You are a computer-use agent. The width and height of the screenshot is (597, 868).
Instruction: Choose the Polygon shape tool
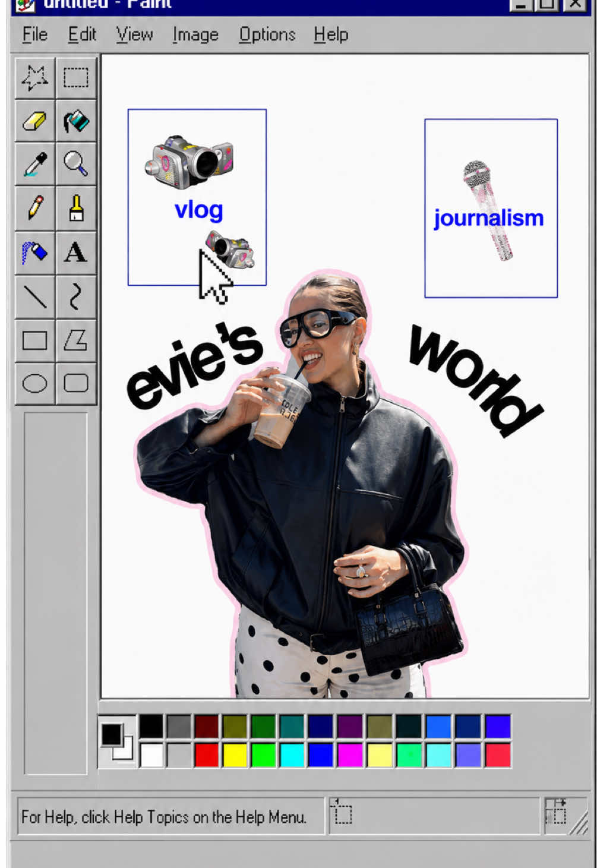[76, 340]
